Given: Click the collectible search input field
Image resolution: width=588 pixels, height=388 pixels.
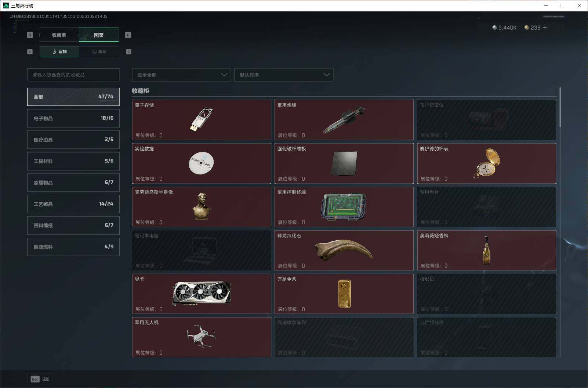Looking at the screenshot, I should click(x=73, y=75).
